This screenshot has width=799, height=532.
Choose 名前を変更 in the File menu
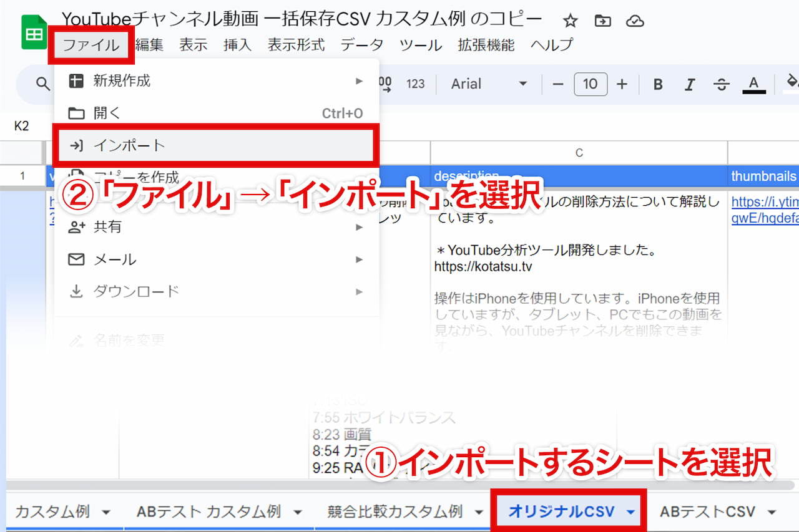tap(217, 340)
